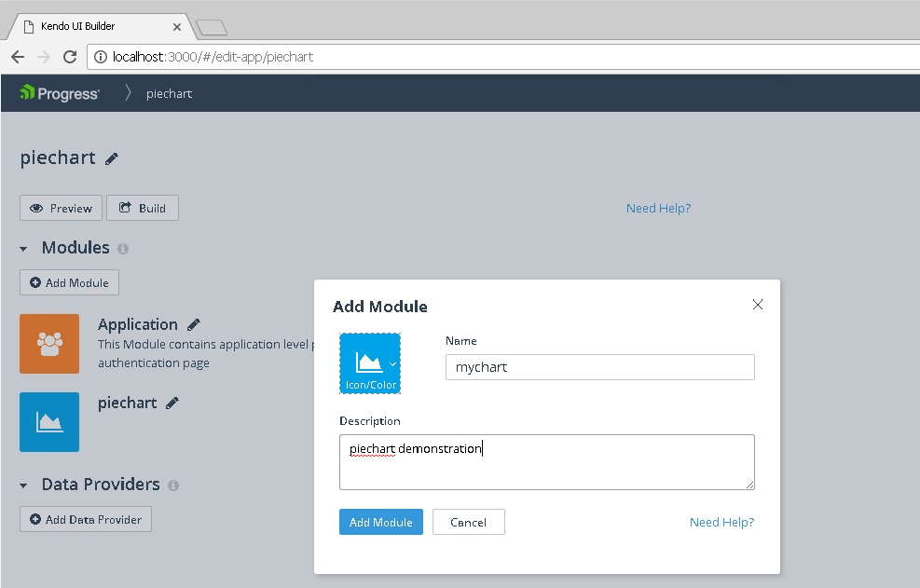Screen dimensions: 920x588
Task: Collapse the Modules section
Action: [x=23, y=249]
